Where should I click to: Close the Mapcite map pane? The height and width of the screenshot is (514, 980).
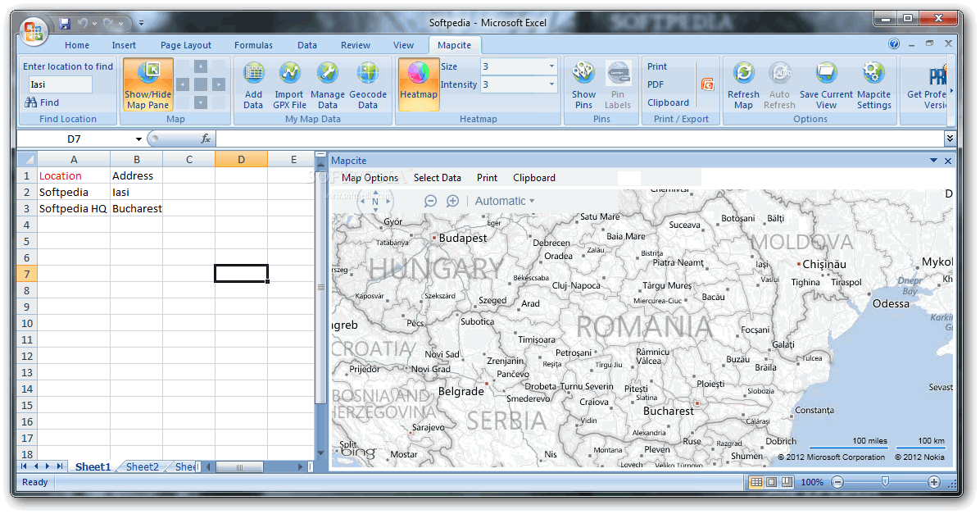pyautogui.click(x=948, y=161)
